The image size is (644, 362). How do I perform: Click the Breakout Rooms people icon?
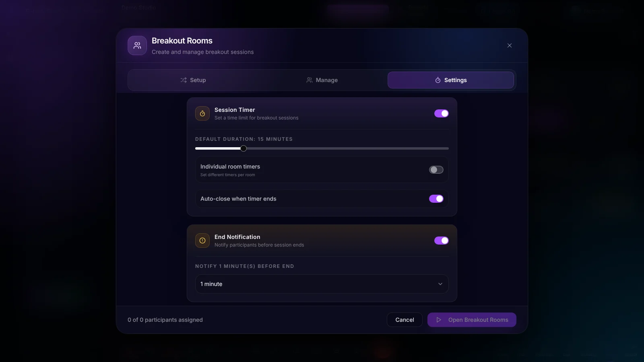point(137,45)
